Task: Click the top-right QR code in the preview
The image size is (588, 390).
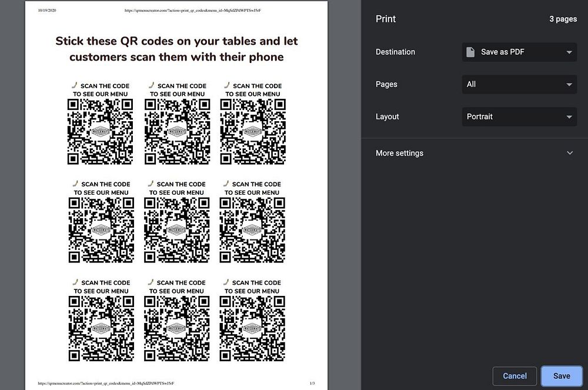Action: tap(253, 132)
